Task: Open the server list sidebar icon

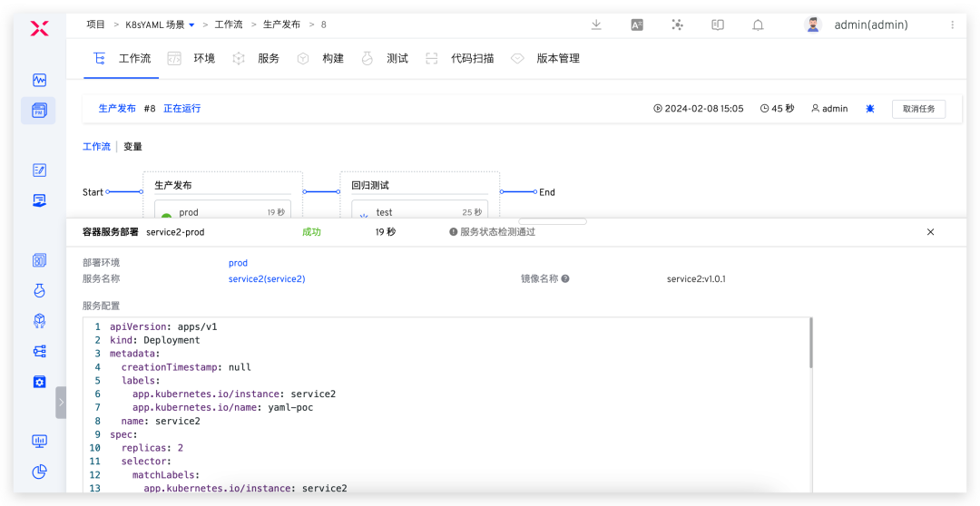Action: point(39,352)
